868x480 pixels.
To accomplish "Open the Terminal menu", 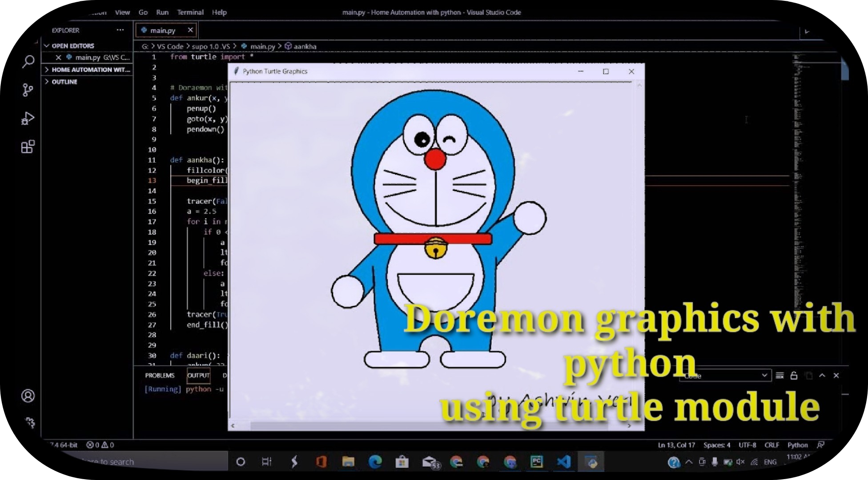I will click(x=190, y=12).
